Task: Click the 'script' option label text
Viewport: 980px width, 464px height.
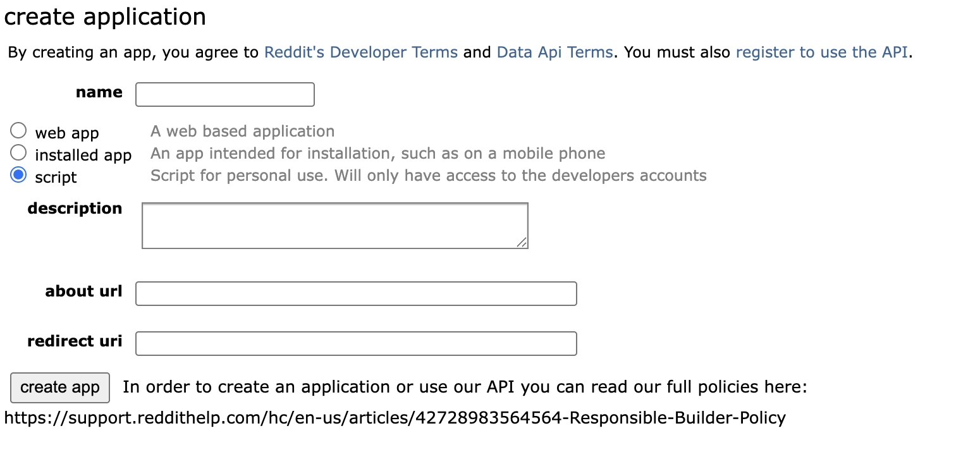Action: pyautogui.click(x=56, y=178)
